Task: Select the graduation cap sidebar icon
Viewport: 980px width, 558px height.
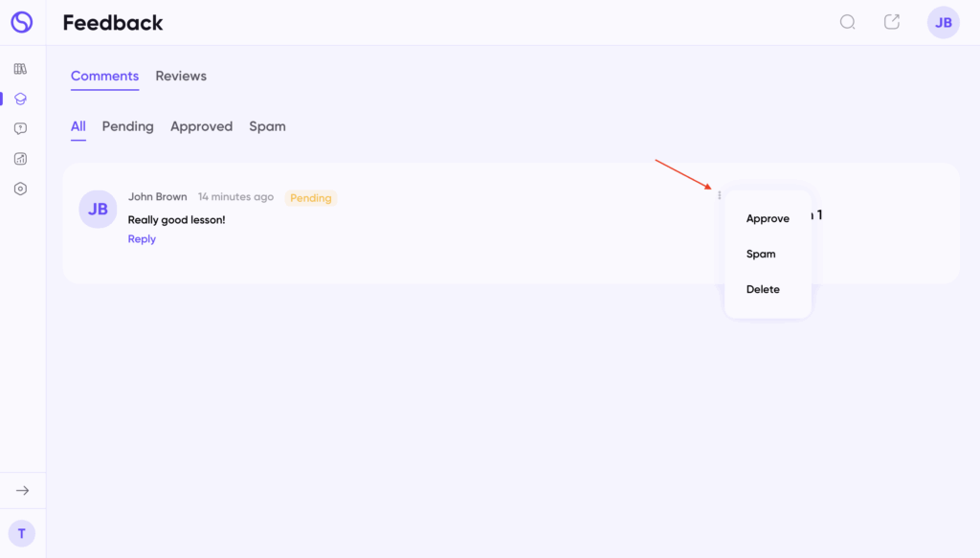Action: point(20,99)
